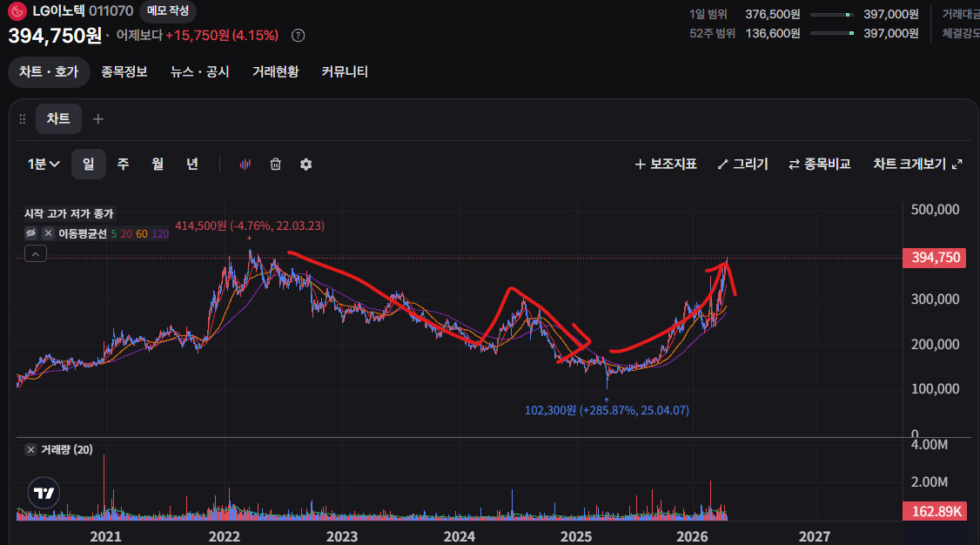This screenshot has height=545, width=980.
Task: Click the 거래량 (20) label text
Action: (67, 449)
